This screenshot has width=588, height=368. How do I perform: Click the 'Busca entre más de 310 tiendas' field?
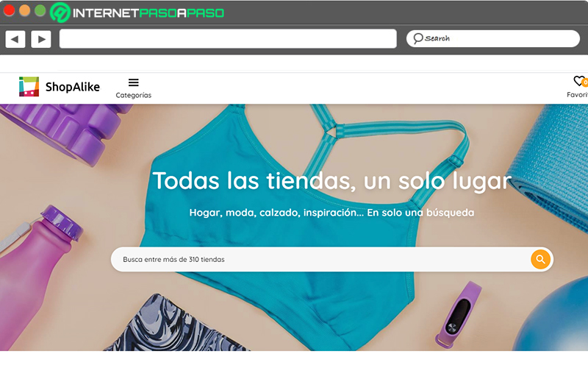point(332,259)
